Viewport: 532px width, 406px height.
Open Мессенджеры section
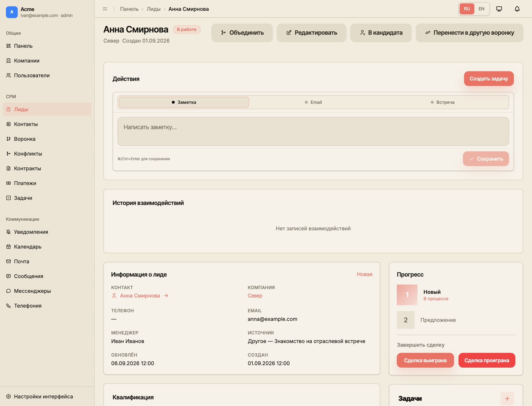click(47, 291)
